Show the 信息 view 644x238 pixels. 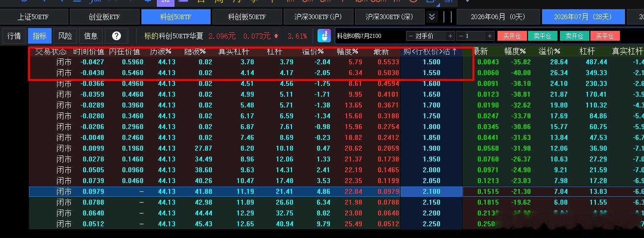(x=91, y=36)
